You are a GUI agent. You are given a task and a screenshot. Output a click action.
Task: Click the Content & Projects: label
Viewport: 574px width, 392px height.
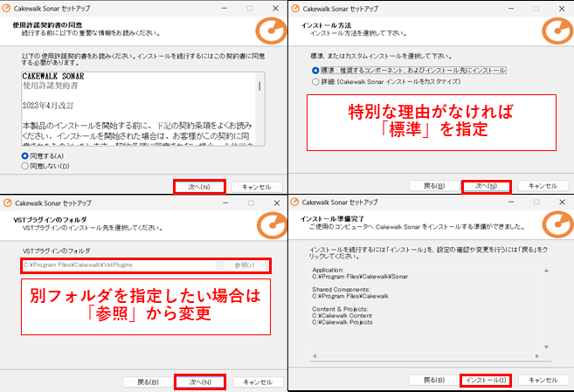click(x=340, y=309)
